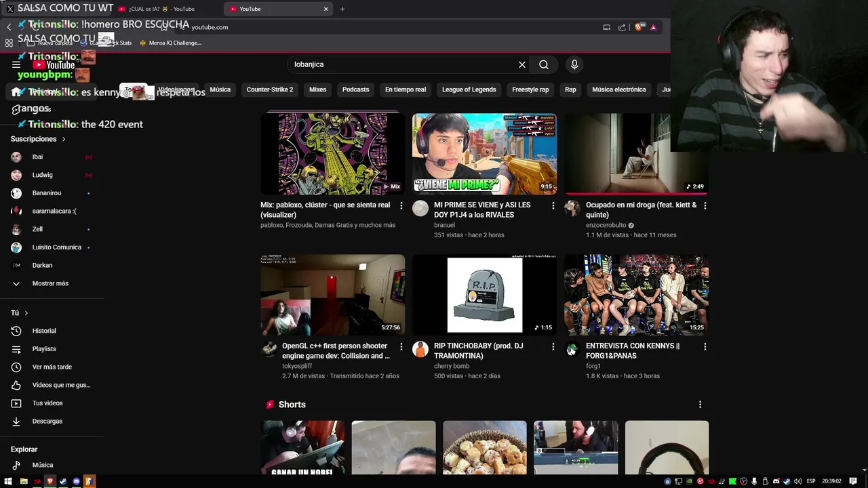The height and width of the screenshot is (488, 868).
Task: Clear the search box with the X
Action: tap(522, 64)
